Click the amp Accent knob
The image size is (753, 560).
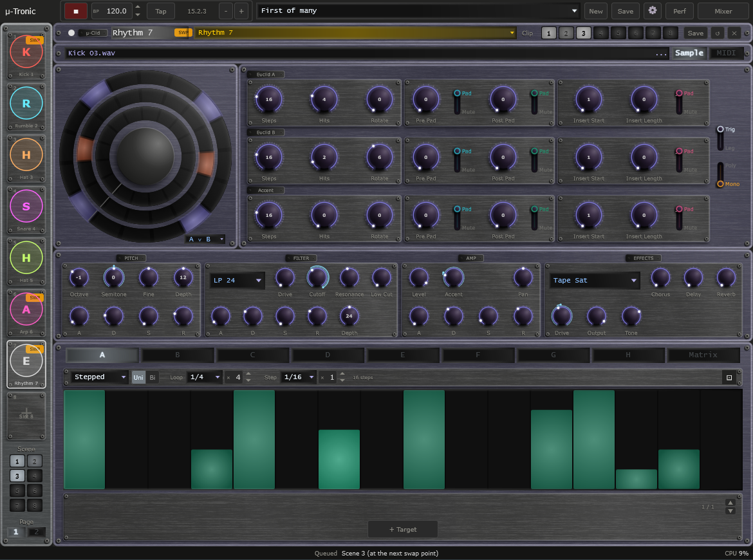[453, 277]
